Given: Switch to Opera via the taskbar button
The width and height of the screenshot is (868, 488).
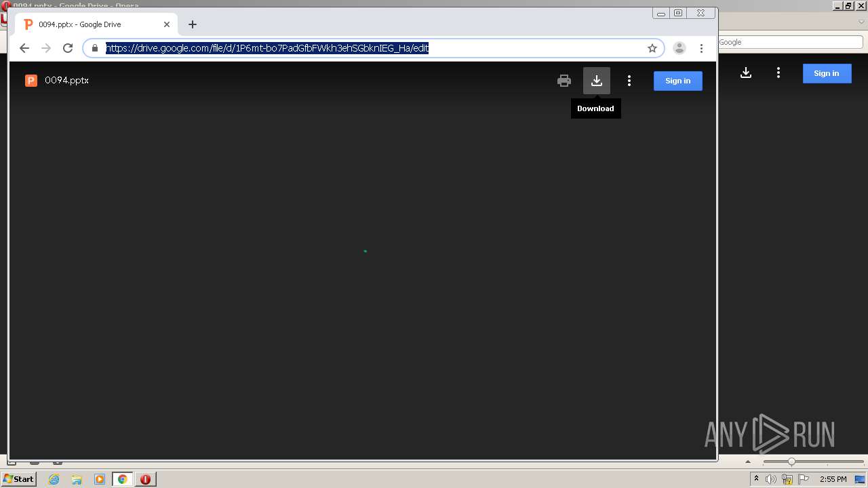Looking at the screenshot, I should coord(145,479).
